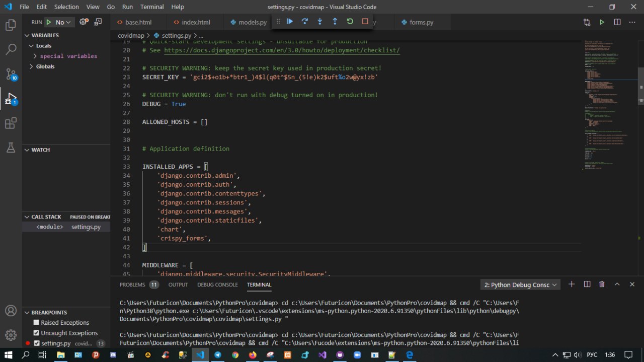Open the Python Debug Console terminal selector
Image resolution: width=644 pixels, height=362 pixels.
(520, 284)
